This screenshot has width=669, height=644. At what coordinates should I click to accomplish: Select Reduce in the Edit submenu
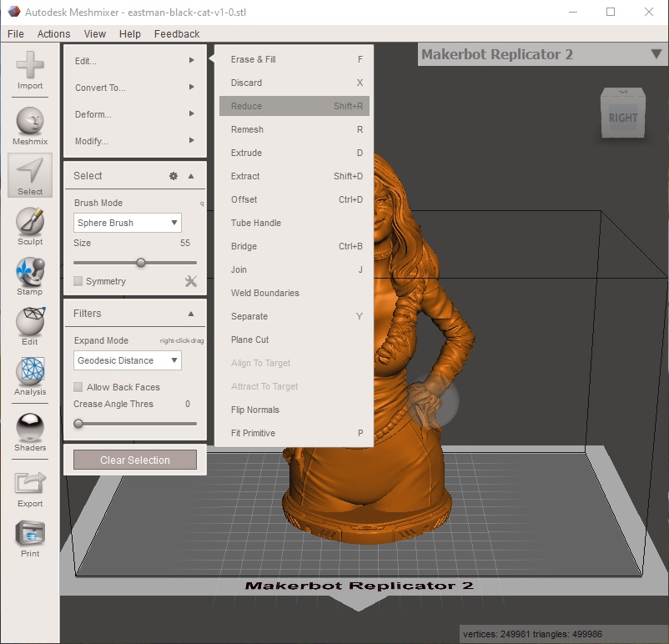pyautogui.click(x=294, y=106)
